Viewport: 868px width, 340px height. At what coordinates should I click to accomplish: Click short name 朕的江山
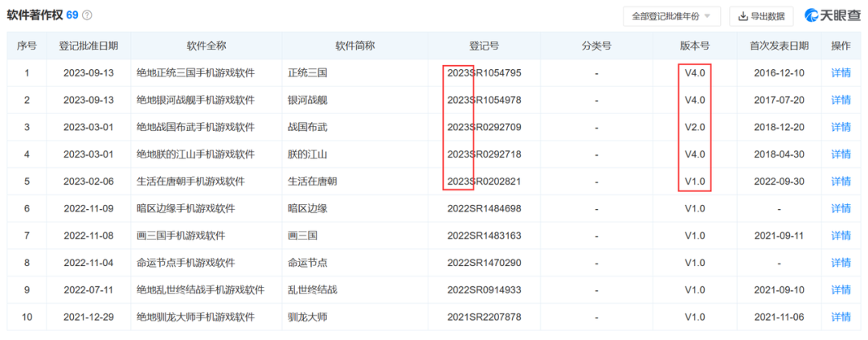(308, 154)
